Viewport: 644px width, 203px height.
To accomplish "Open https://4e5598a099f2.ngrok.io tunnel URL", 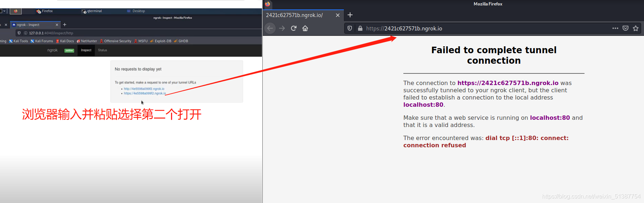I will [145, 93].
